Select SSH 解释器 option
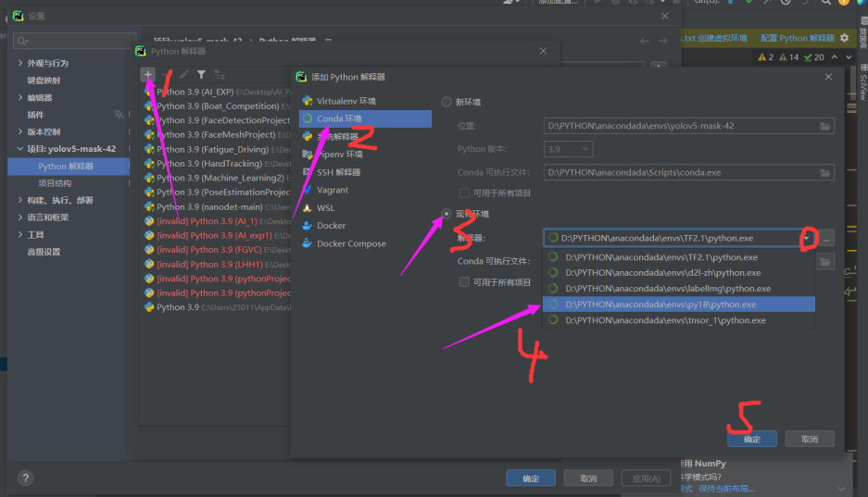The image size is (868, 497). pos(365,172)
